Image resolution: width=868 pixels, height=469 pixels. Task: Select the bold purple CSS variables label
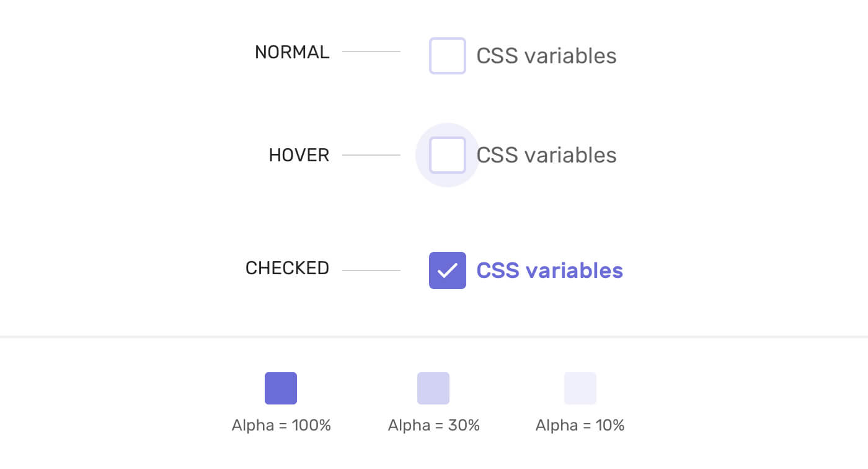click(549, 270)
